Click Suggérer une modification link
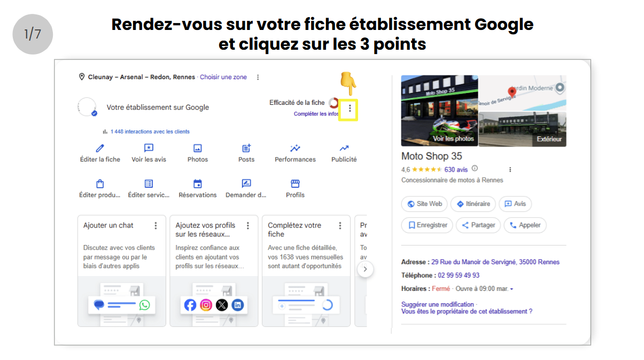 point(438,304)
